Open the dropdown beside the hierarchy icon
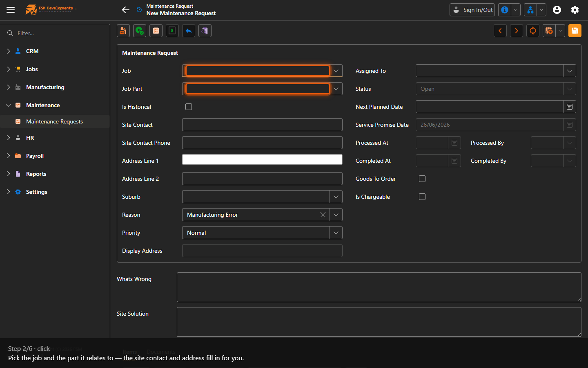588x368 pixels. pyautogui.click(x=541, y=10)
